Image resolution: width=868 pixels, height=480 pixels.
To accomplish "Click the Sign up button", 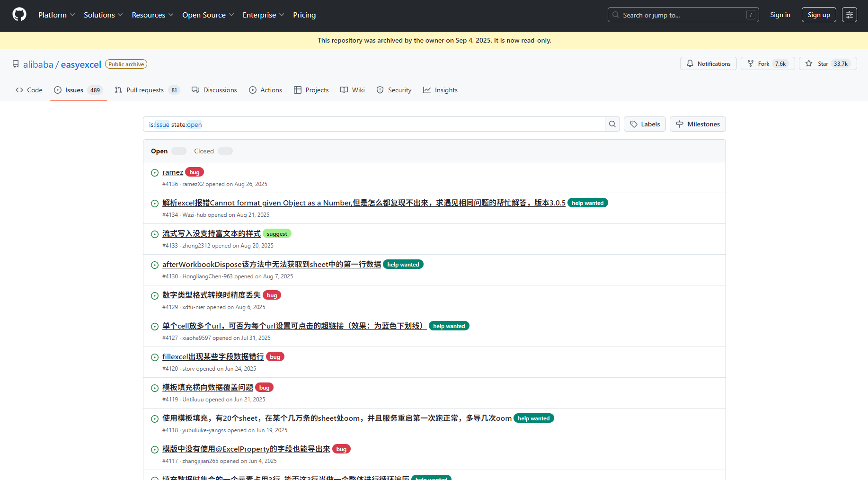I will [819, 14].
